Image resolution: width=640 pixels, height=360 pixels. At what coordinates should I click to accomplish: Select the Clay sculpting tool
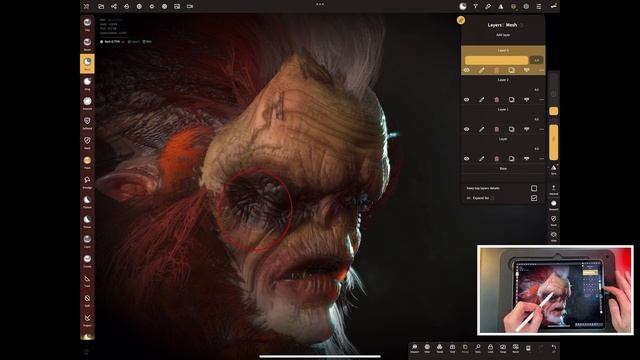point(87,24)
